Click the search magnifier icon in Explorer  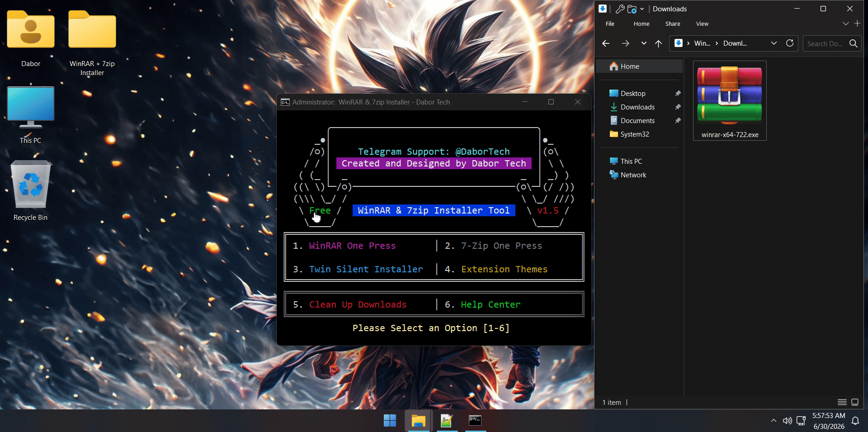click(x=854, y=43)
